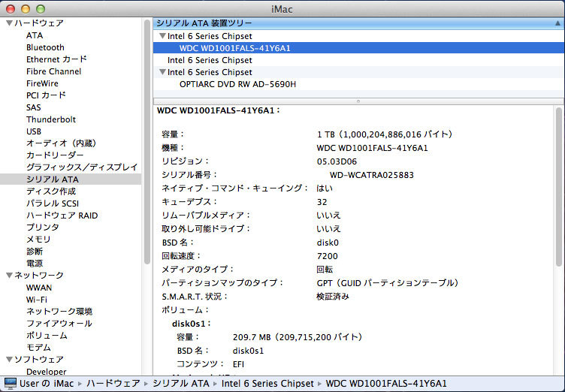Viewport: 565px width, 392px height.
Task: Select SAS in the sidebar
Action: coord(34,107)
